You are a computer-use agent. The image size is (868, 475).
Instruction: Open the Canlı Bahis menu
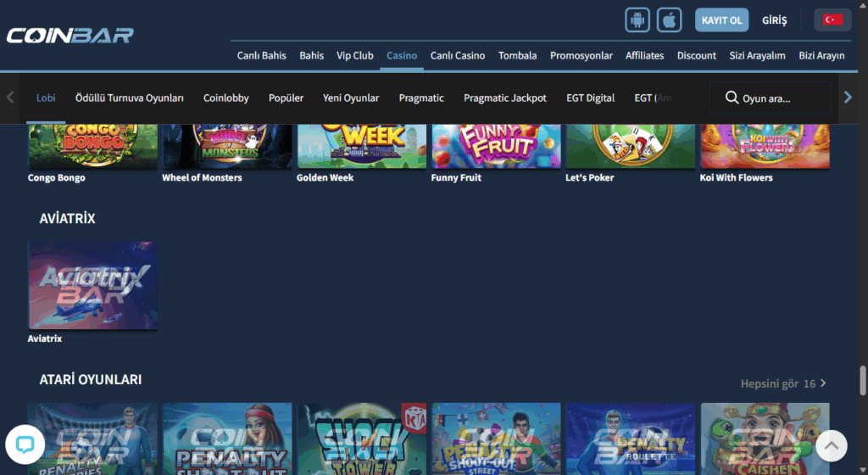click(261, 55)
